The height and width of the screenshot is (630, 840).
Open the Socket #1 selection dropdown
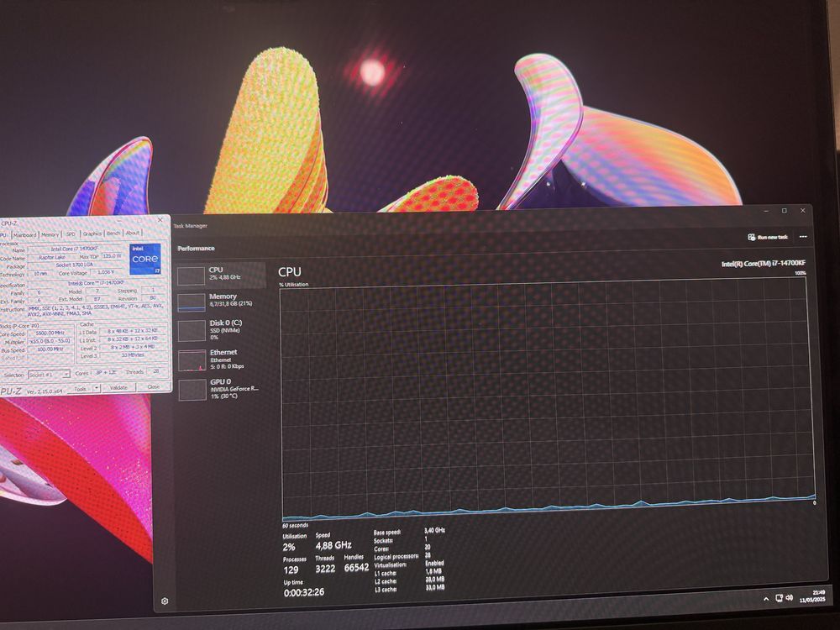pyautogui.click(x=49, y=375)
